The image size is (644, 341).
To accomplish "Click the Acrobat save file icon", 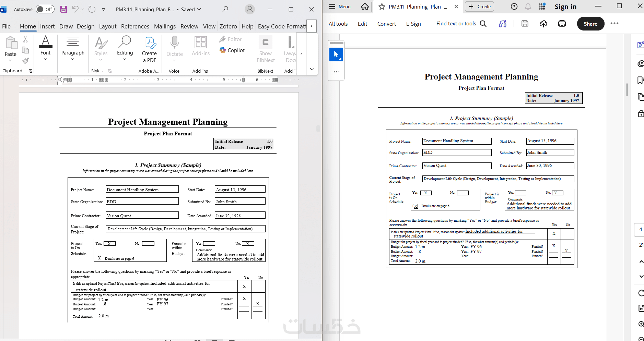I will (x=525, y=24).
